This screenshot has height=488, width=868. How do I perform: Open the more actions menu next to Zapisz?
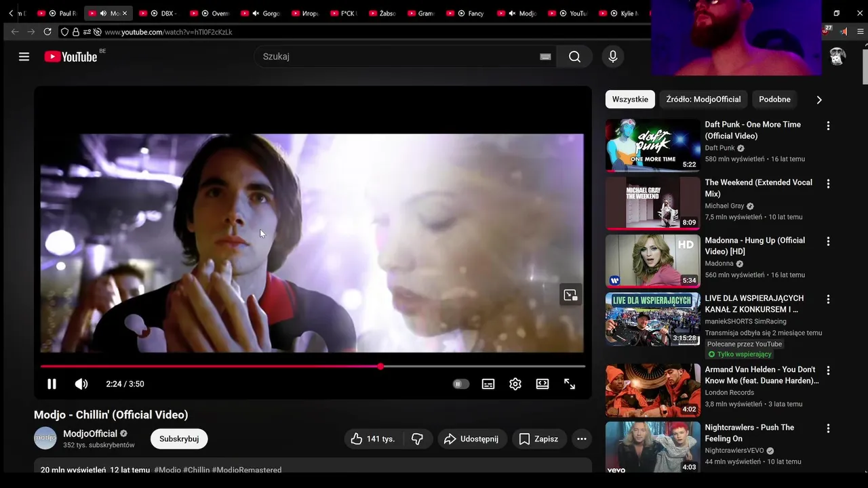tap(582, 439)
